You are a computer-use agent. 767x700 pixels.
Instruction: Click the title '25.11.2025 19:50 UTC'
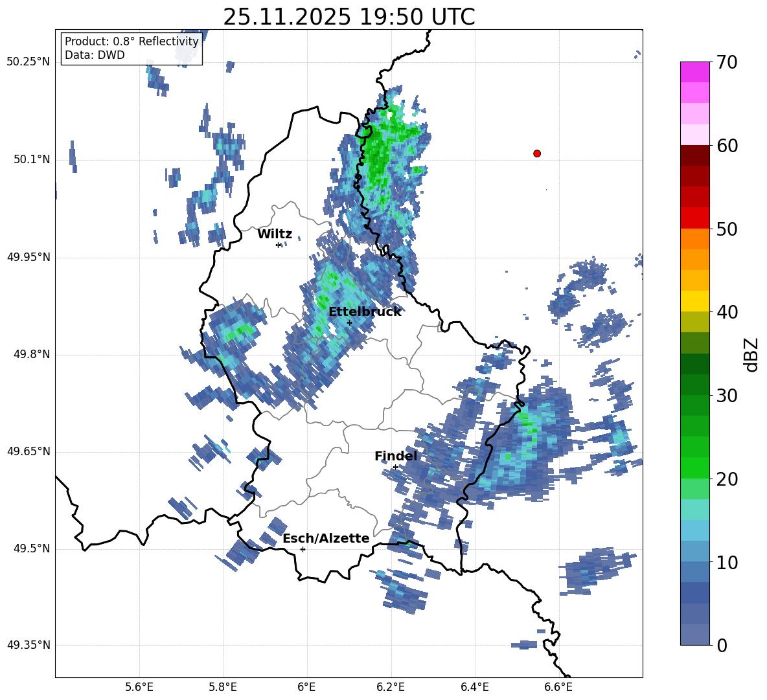pyautogui.click(x=349, y=17)
